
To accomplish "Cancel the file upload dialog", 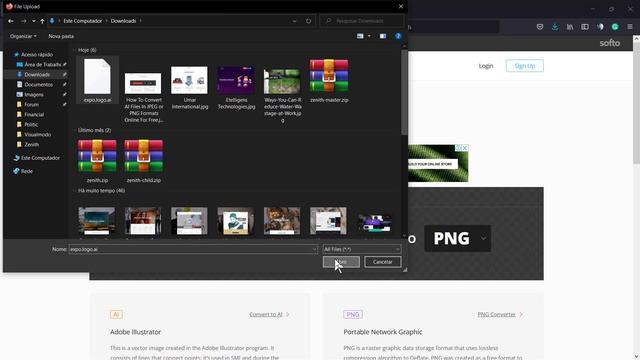I will (x=382, y=262).
